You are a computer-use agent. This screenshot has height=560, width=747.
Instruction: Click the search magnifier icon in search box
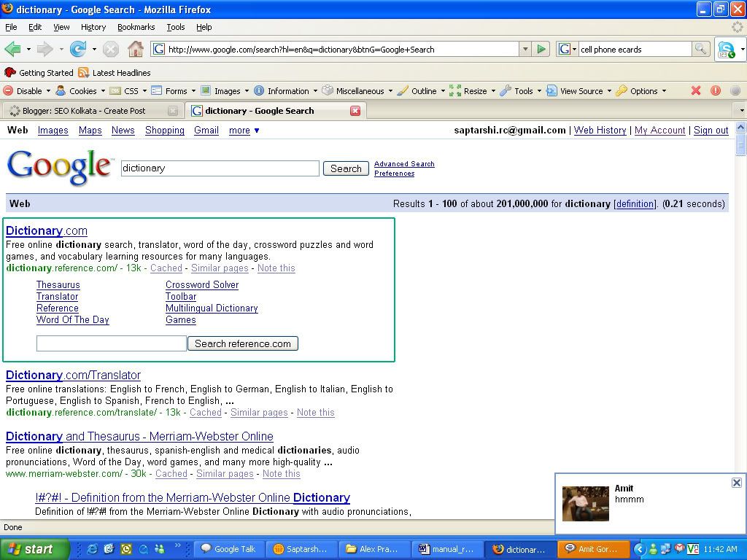coord(700,50)
